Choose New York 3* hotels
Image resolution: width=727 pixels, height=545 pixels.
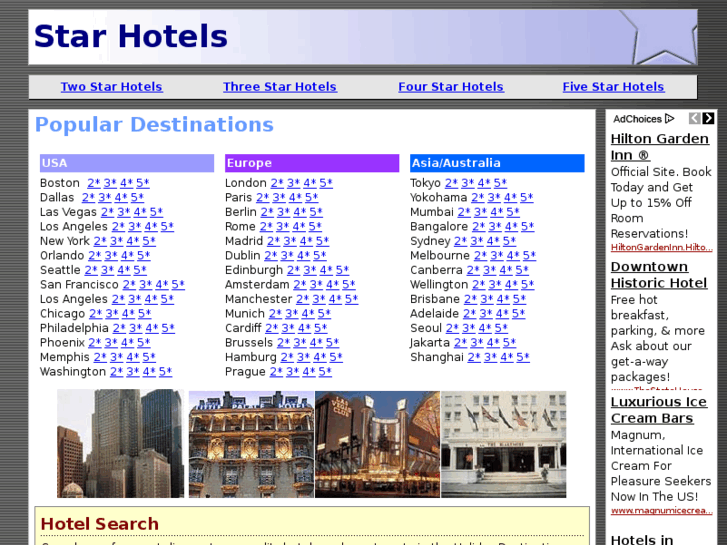[116, 241]
